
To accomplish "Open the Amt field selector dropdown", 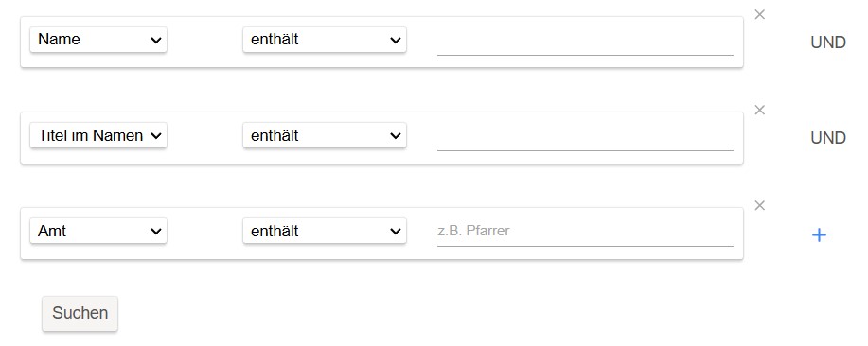I will (98, 231).
